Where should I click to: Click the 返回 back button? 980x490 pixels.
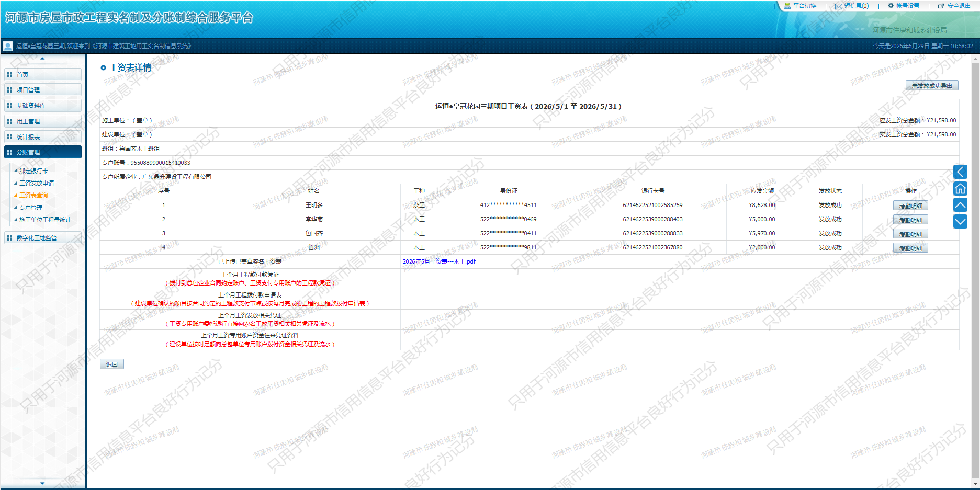112,364
